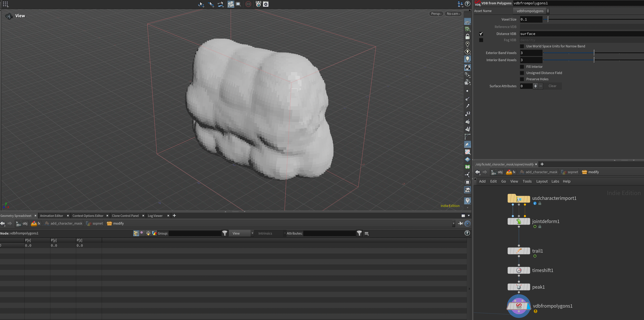Click the Clear surface attributes button
This screenshot has height=320, width=644.
pos(552,86)
